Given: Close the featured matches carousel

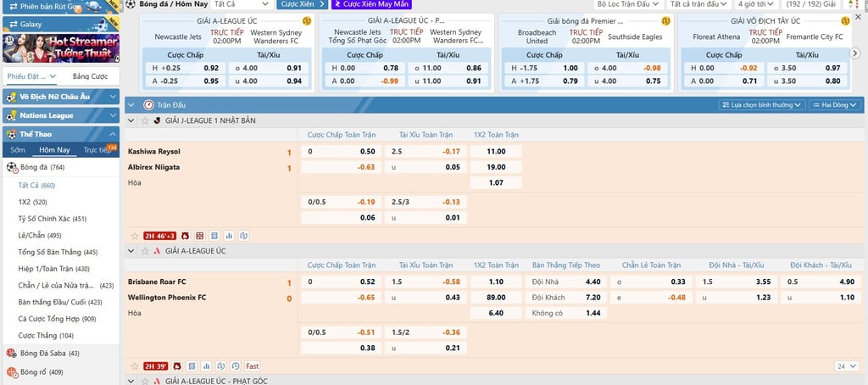Looking at the screenshot, I should 858,17.
